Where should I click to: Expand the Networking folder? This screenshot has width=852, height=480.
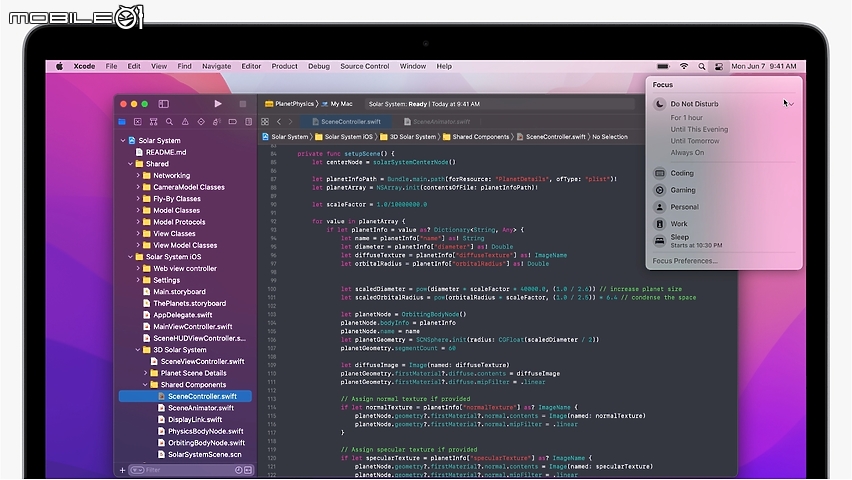coord(138,176)
